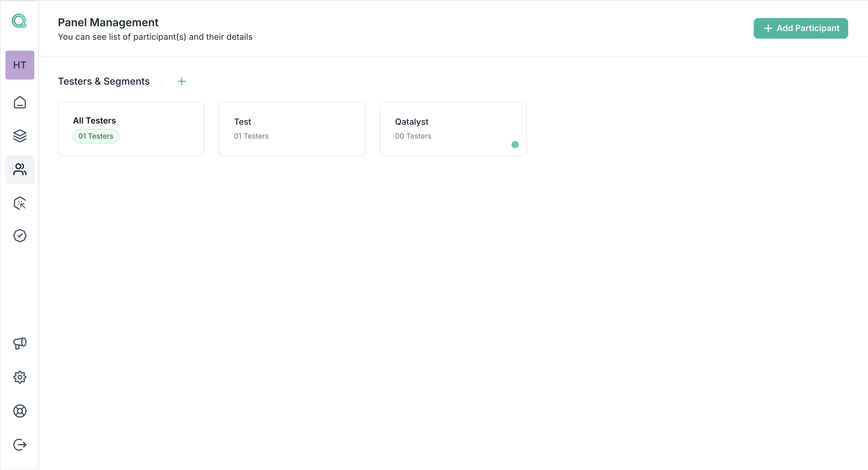Add a new segment with plus icon
Viewport: 868px width, 470px height.
(x=182, y=81)
